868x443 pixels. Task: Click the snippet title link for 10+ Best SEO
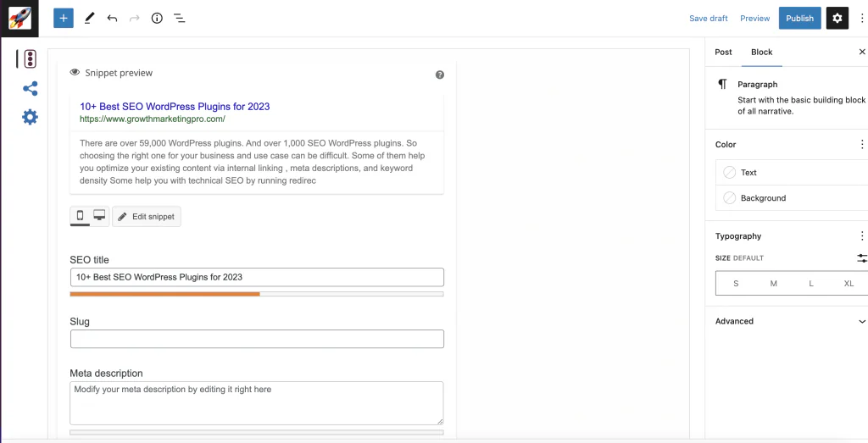(x=175, y=106)
